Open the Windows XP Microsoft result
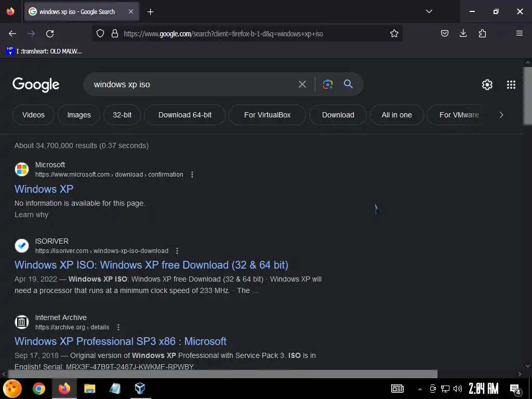532x399 pixels. (44, 189)
